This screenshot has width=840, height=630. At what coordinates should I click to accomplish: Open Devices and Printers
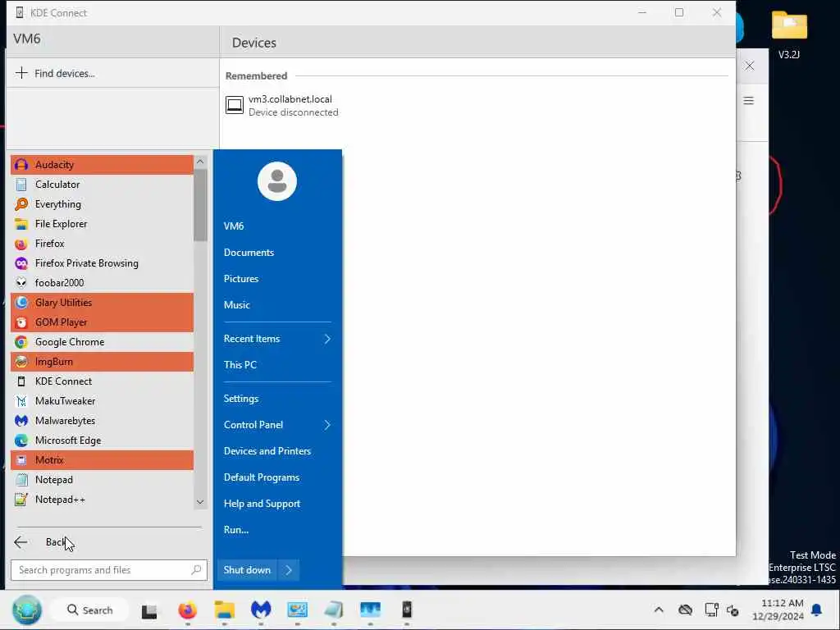pyautogui.click(x=267, y=451)
